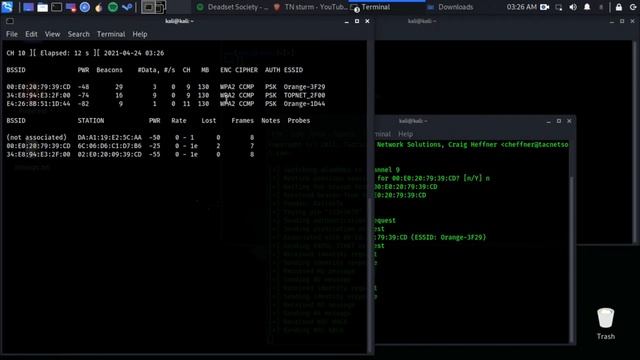Click the '(not associated)' entry
This screenshot has width=640, height=360.
(36, 138)
